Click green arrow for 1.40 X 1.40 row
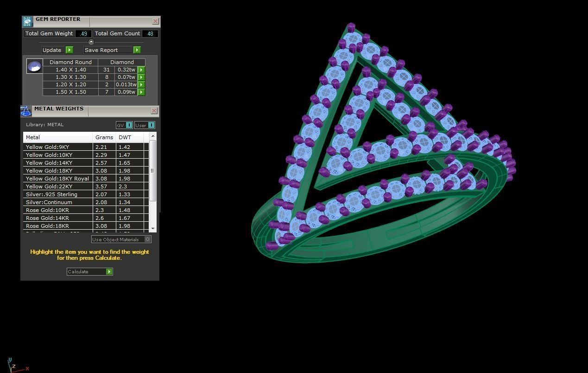The width and height of the screenshot is (588, 373). (x=141, y=70)
